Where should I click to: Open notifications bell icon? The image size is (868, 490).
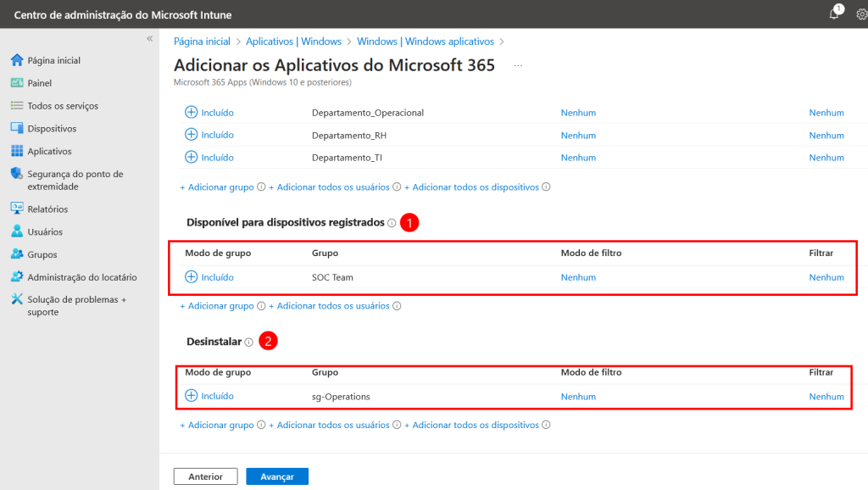(x=834, y=14)
